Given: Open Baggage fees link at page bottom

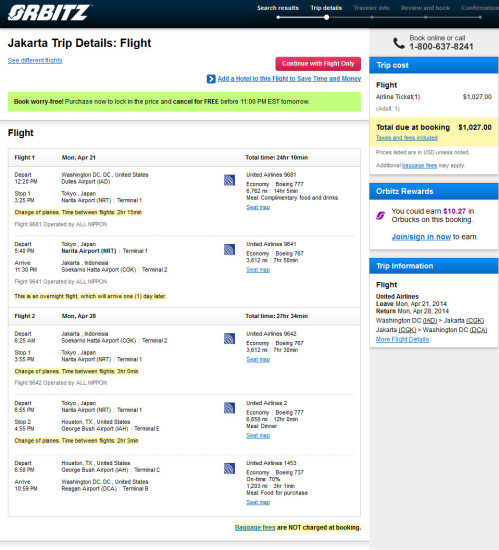Looking at the screenshot, I should (255, 528).
